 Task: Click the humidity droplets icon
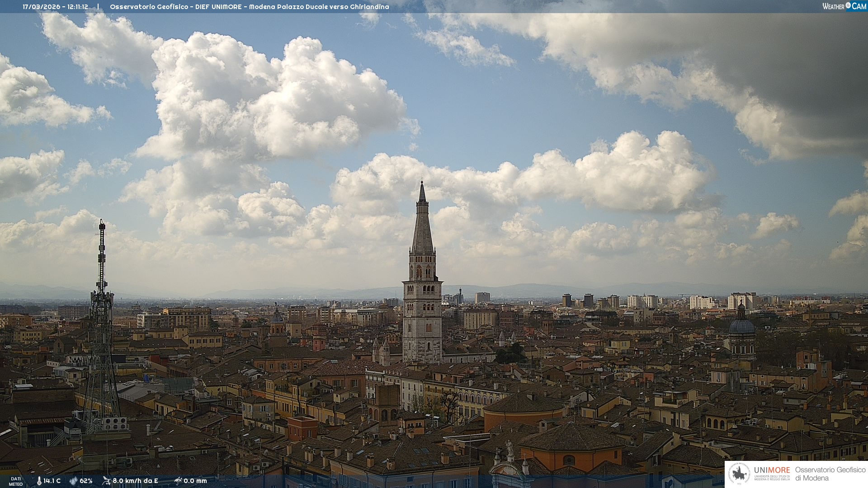[x=73, y=481]
